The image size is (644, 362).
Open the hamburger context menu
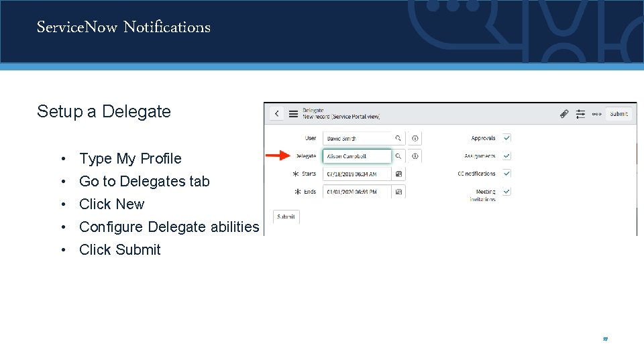[293, 114]
